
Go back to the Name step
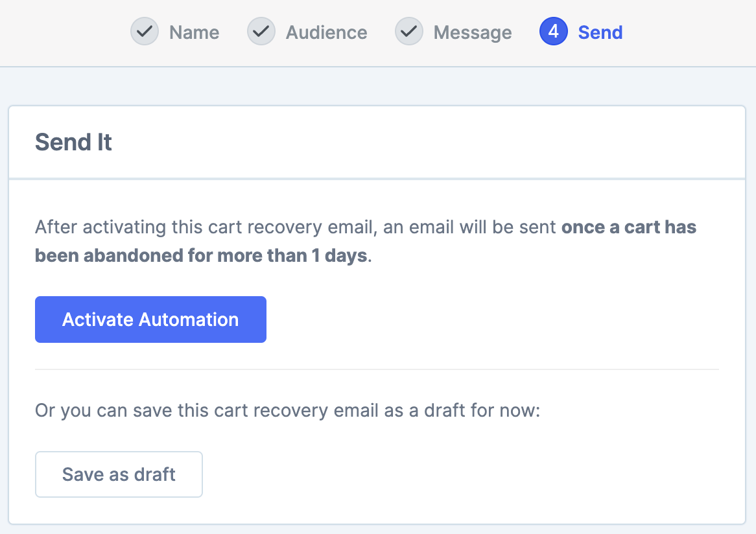pyautogui.click(x=194, y=32)
